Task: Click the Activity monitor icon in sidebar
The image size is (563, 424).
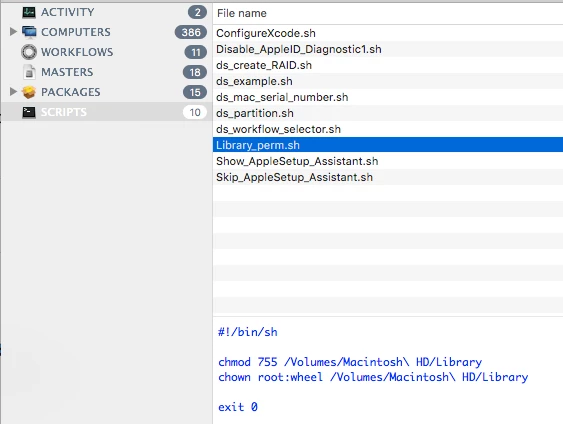Action: (29, 12)
